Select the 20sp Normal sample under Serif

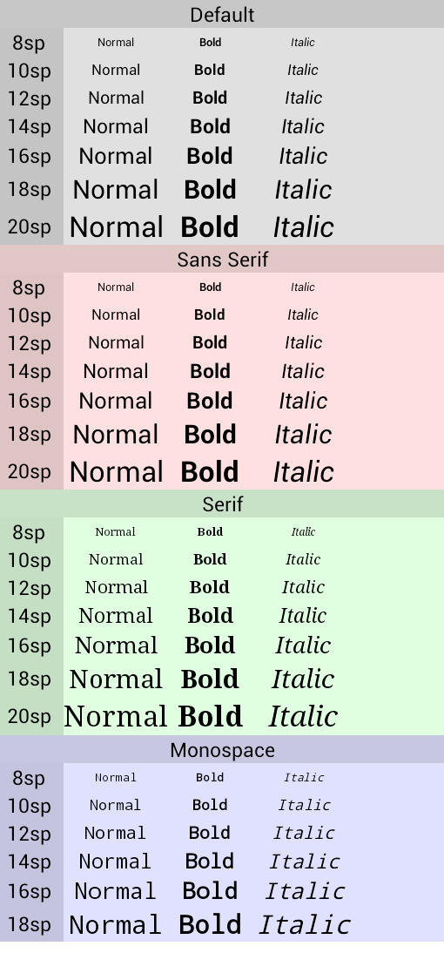[x=116, y=716]
